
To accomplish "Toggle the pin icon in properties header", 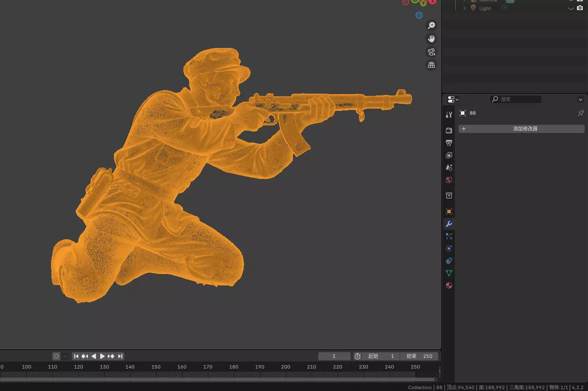I will coord(581,113).
